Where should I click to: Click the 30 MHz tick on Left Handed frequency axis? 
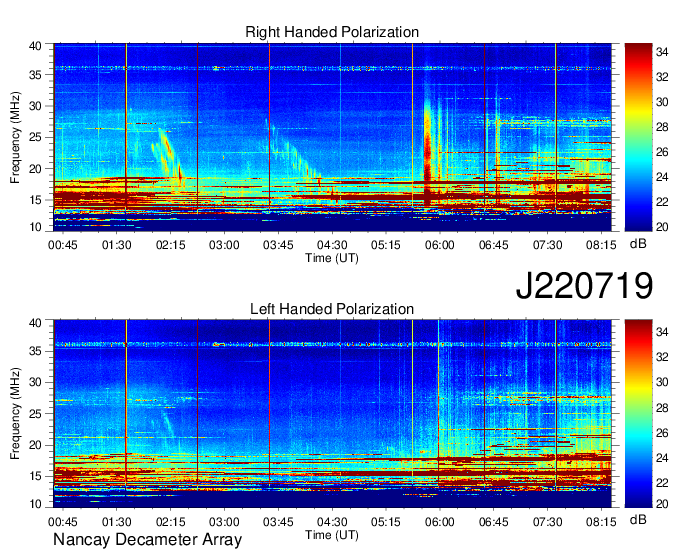point(35,382)
